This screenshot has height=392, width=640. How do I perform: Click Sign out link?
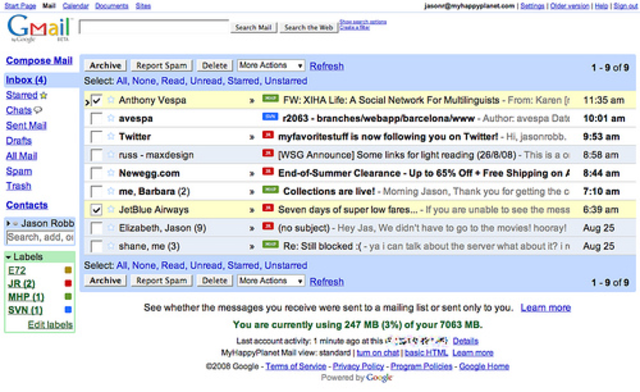625,6
